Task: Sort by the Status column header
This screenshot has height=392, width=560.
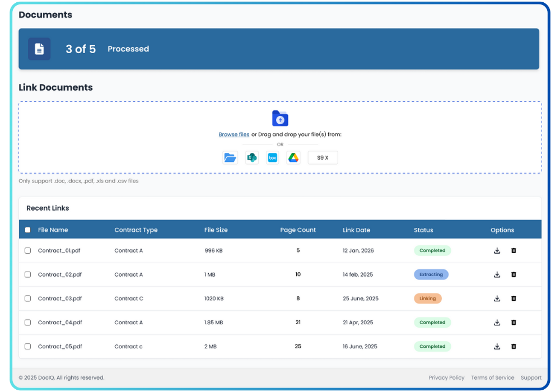Action: pos(423,230)
